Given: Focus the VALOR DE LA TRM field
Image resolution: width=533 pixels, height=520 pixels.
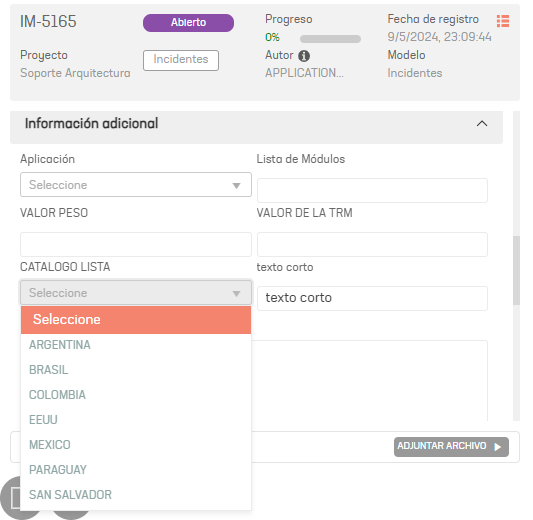Looking at the screenshot, I should click(x=372, y=244).
